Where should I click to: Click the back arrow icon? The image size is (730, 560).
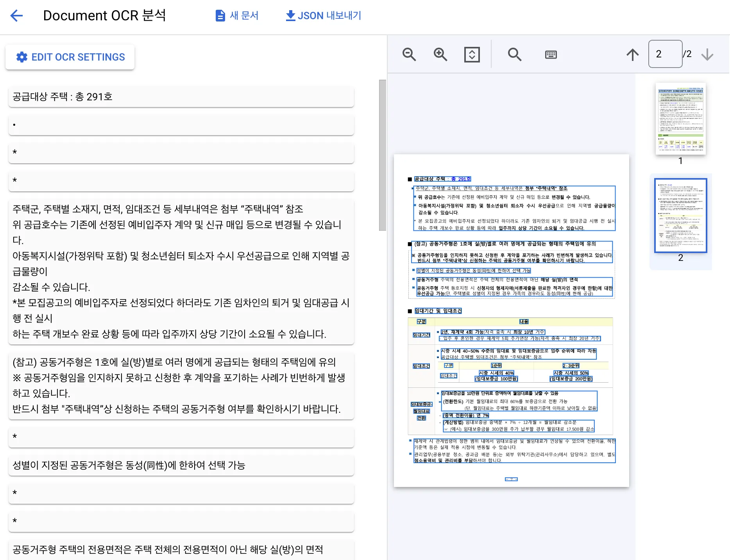[16, 16]
